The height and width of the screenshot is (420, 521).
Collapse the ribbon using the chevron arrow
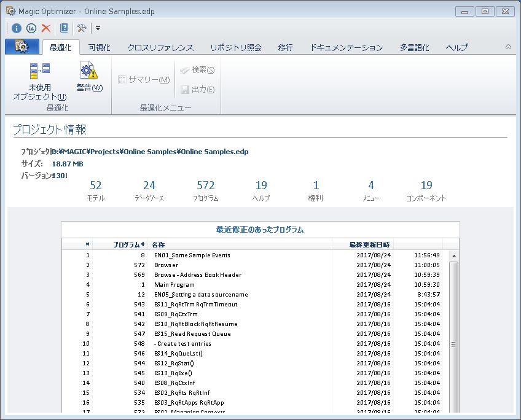coord(508,47)
